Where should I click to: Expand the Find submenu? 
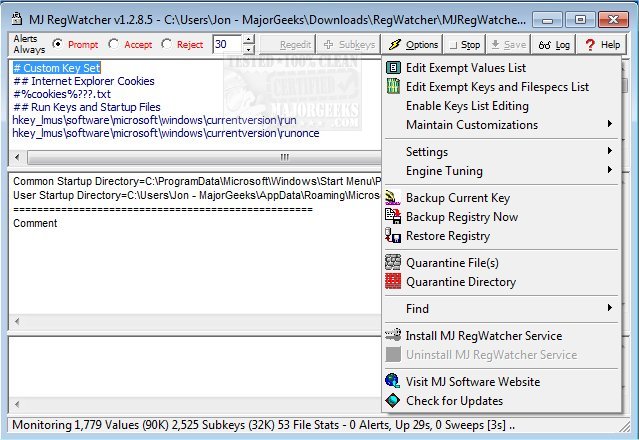click(502, 308)
